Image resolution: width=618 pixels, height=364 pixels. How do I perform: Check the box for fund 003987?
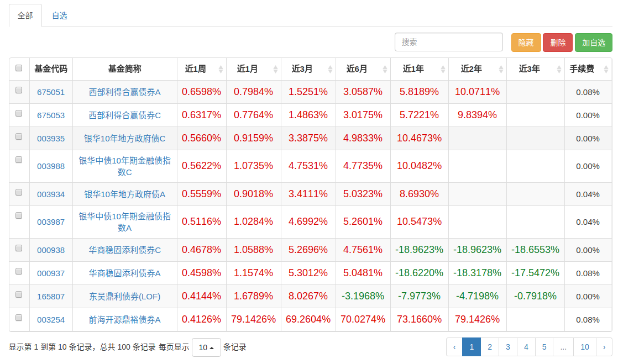click(19, 215)
